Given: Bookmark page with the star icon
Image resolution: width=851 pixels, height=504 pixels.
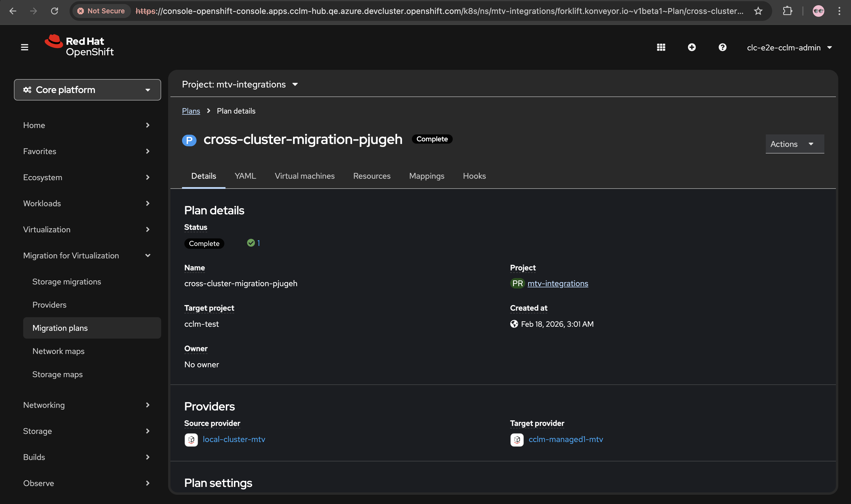Looking at the screenshot, I should point(758,11).
